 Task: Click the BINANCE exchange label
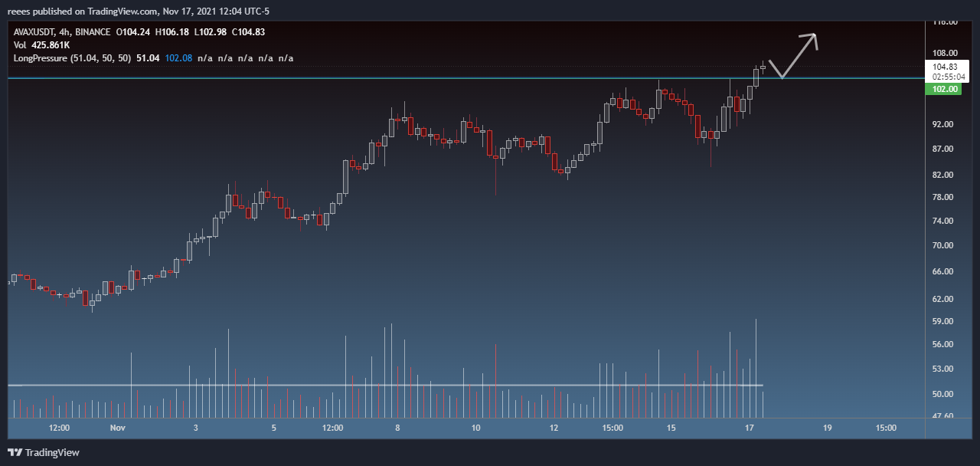point(92,32)
